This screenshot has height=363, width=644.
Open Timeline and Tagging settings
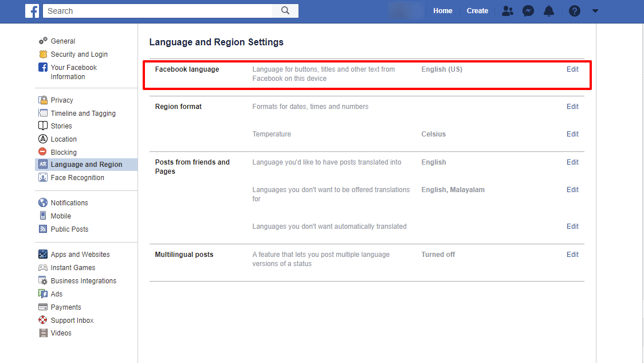coord(83,113)
